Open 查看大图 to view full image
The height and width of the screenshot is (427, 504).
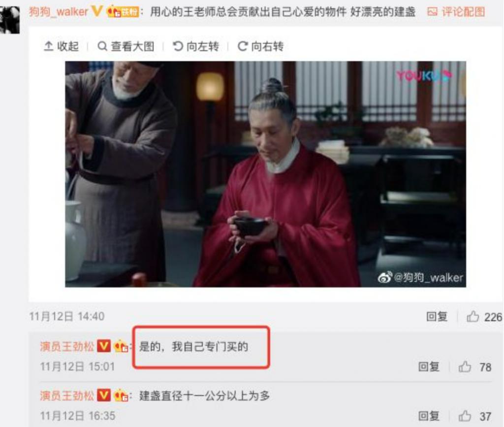[x=126, y=46]
